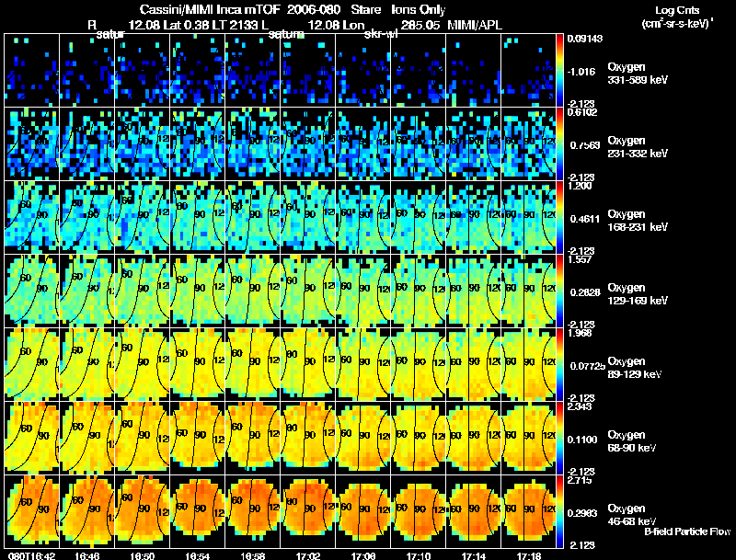Open the Oxygen 68-90 keV panel at 17:10
Screen dimensions: 736x560
point(419,438)
